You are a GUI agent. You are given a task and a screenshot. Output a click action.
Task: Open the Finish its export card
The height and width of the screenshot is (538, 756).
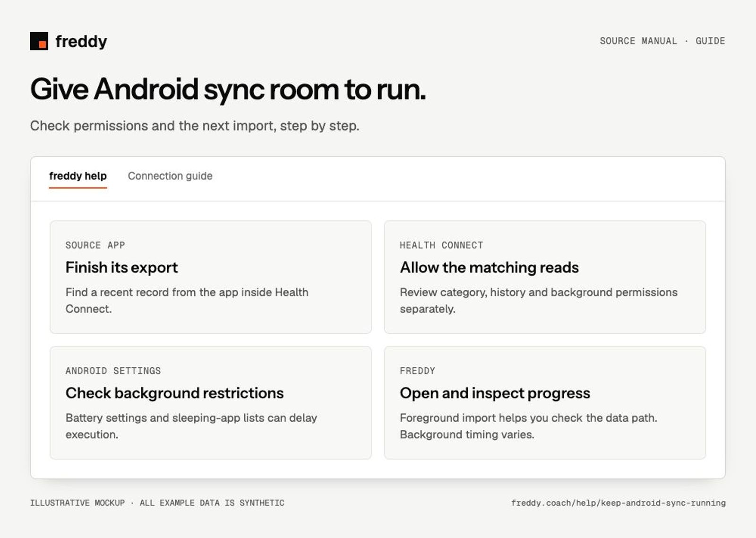pos(211,277)
